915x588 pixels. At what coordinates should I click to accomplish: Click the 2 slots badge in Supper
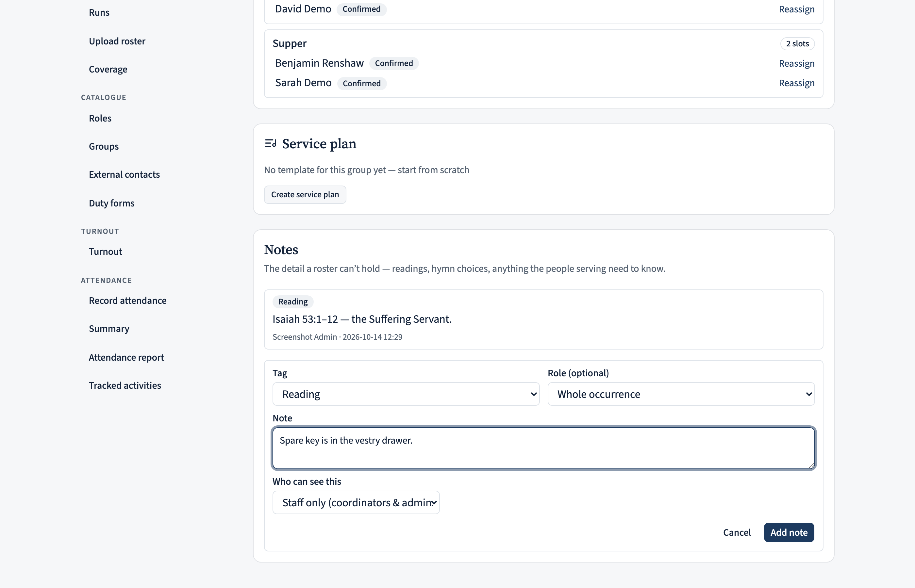tap(797, 43)
